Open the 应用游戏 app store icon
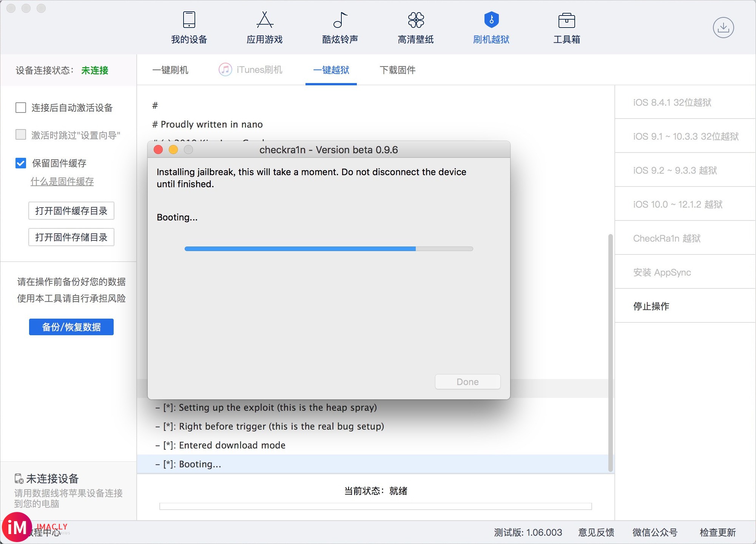Screen dimensions: 756x544 [x=265, y=20]
